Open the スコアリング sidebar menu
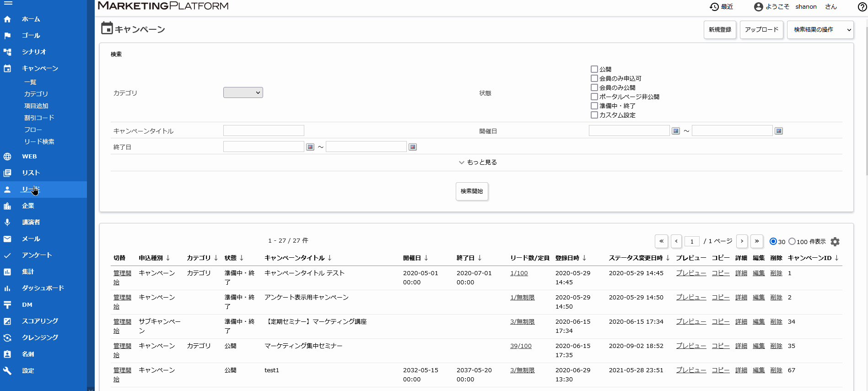Image resolution: width=868 pixels, height=391 pixels. point(40,321)
